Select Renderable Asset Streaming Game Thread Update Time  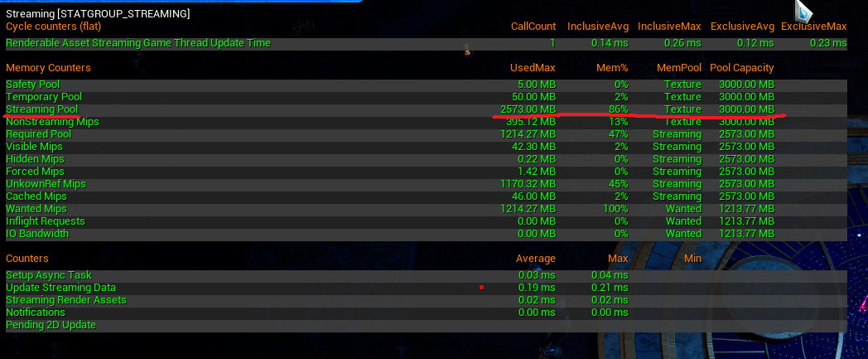(138, 42)
